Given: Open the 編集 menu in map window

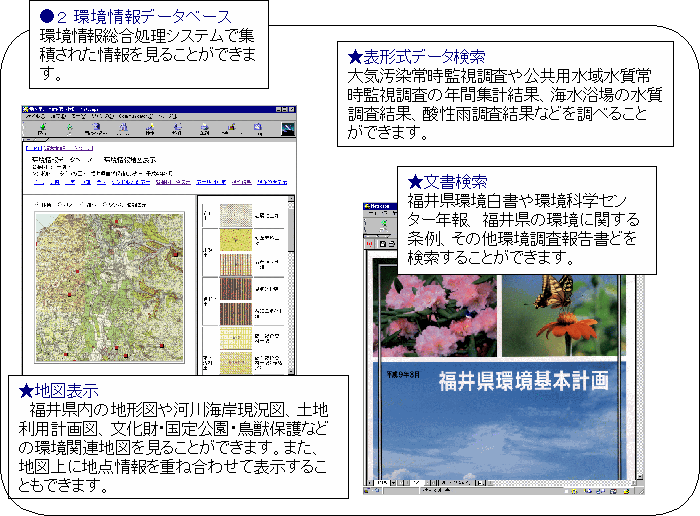Looking at the screenshot, I should coord(58,116).
